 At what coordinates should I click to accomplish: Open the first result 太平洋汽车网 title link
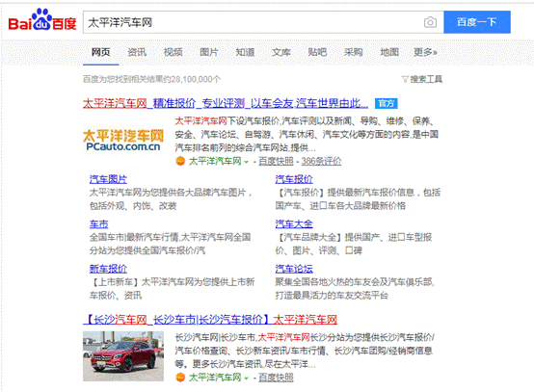tap(226, 103)
